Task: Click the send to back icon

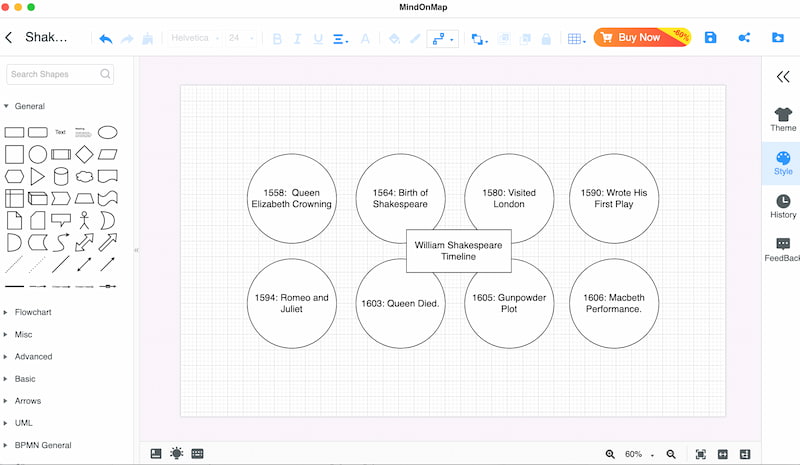Action: tap(525, 38)
